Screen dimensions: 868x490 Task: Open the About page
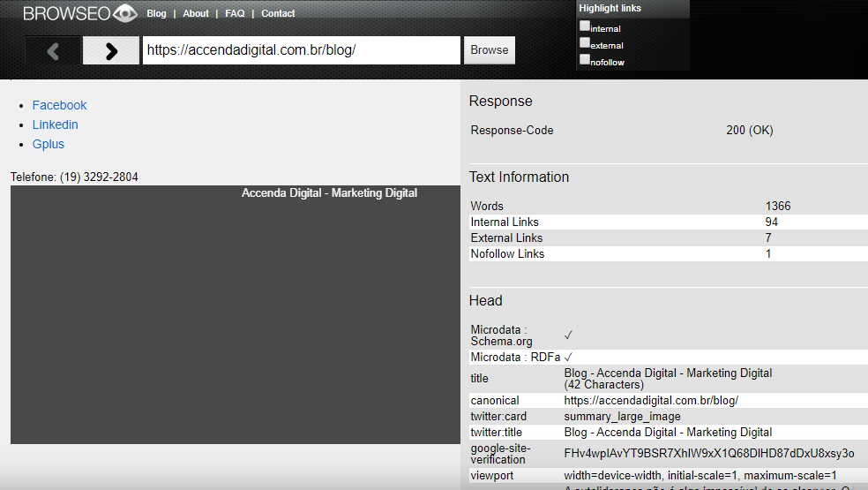[196, 13]
